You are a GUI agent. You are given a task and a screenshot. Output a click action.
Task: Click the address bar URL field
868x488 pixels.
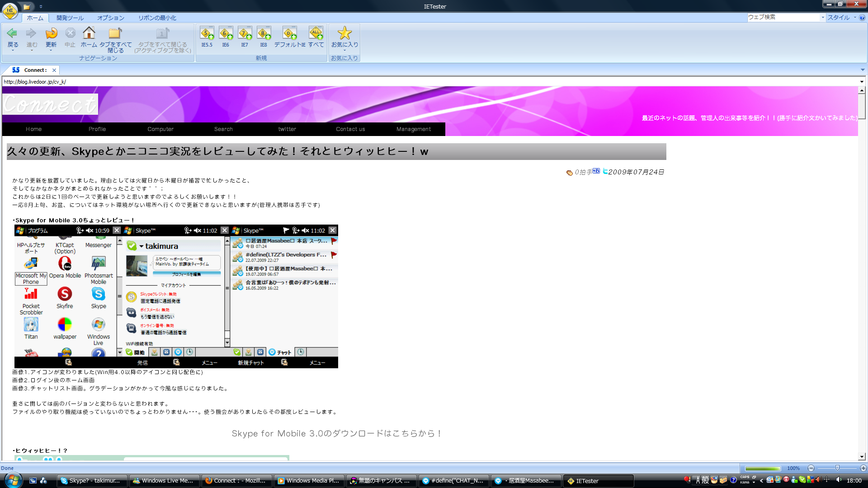[x=430, y=82]
